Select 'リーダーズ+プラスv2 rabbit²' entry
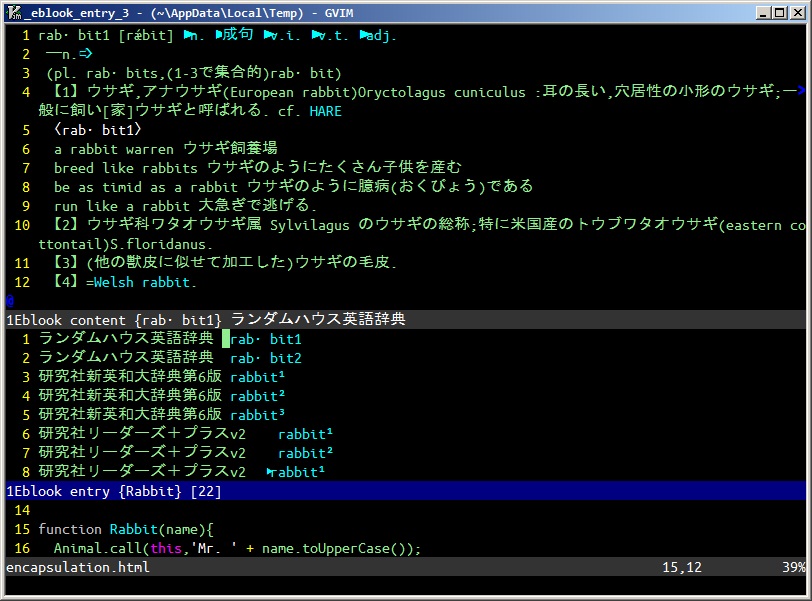This screenshot has width=812, height=601. (185, 453)
